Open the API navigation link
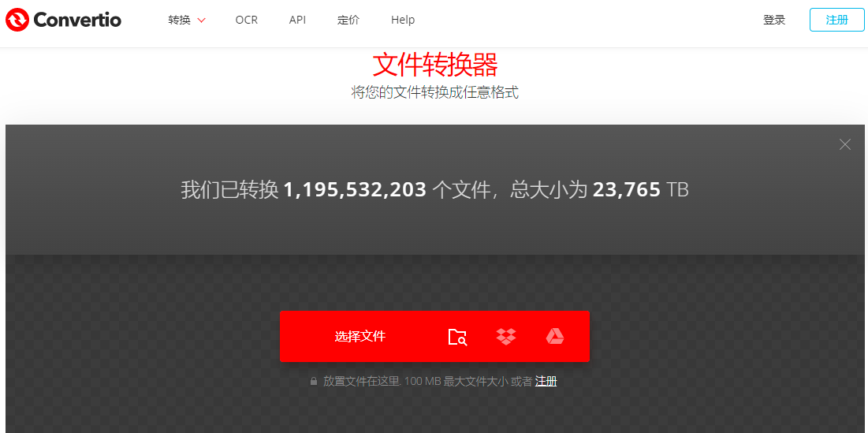Screen dimensions: 868x433 coord(297,20)
